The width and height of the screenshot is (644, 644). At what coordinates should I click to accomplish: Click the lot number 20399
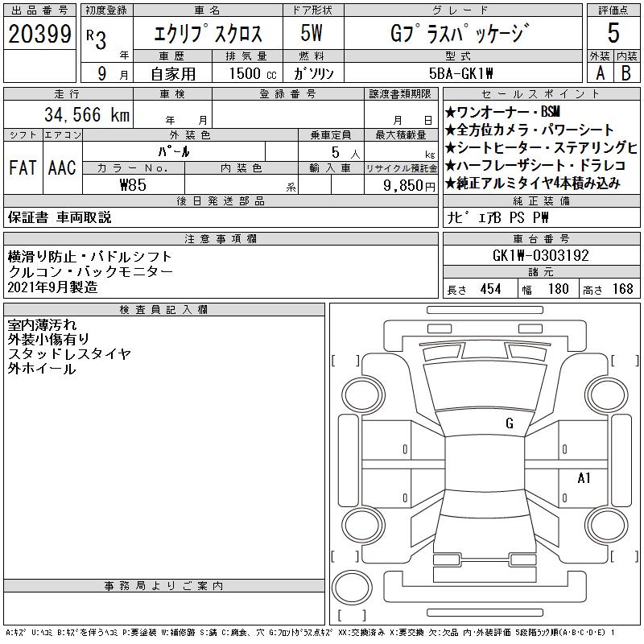tap(39, 34)
